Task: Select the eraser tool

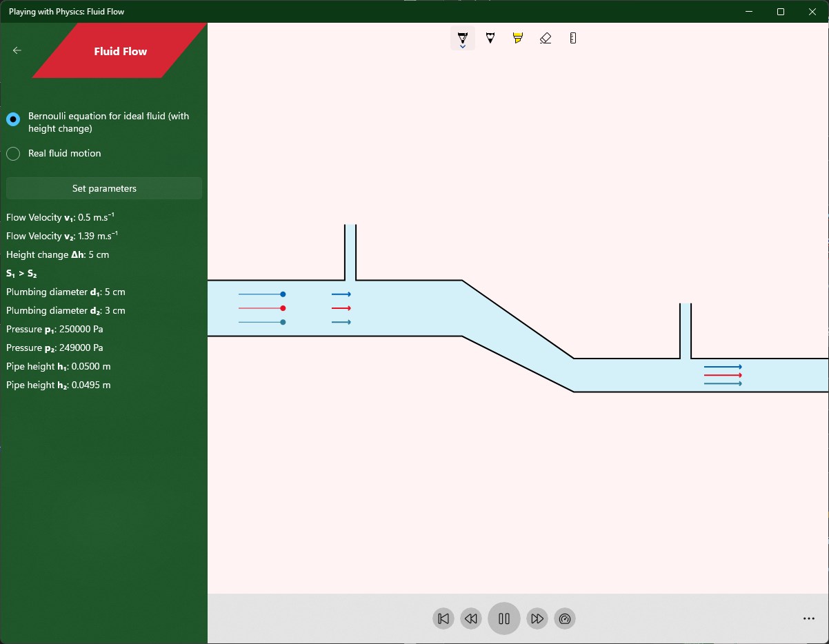Action: 546,38
